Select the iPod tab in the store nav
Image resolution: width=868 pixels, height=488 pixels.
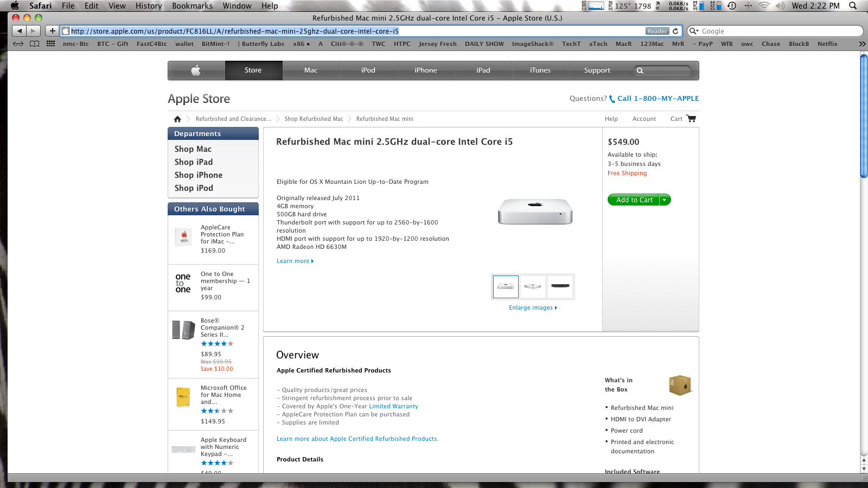click(x=368, y=70)
